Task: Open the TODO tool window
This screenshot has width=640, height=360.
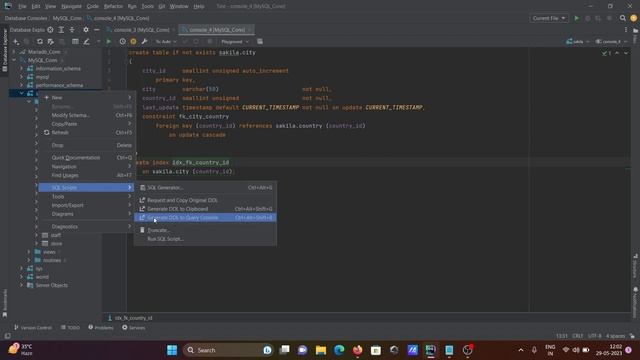Action: click(x=70, y=328)
